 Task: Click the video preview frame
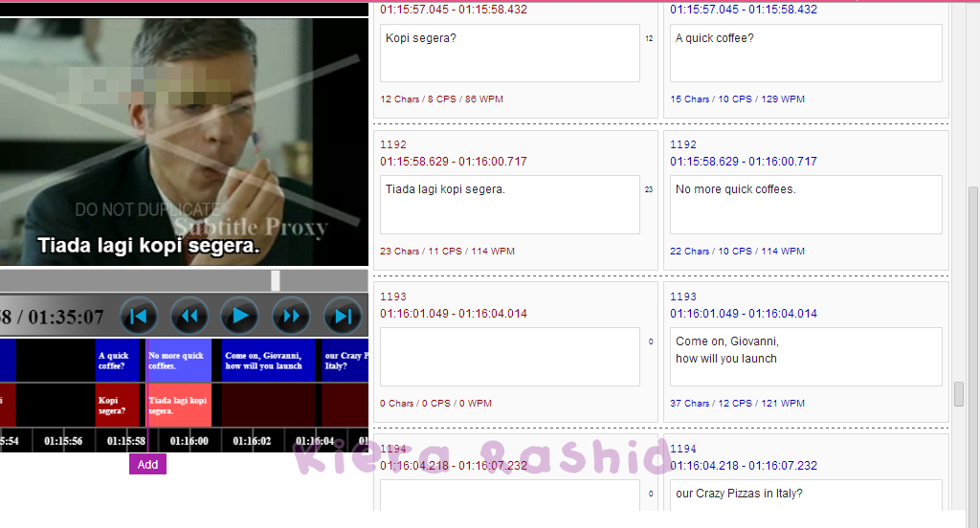[184, 142]
